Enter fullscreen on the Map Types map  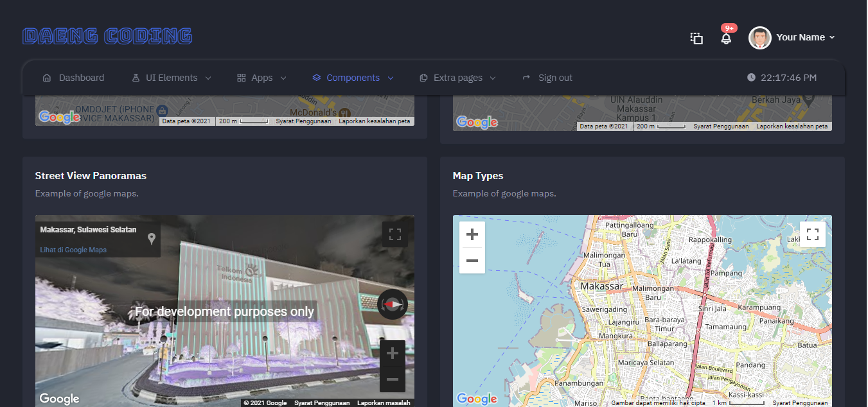coord(812,234)
